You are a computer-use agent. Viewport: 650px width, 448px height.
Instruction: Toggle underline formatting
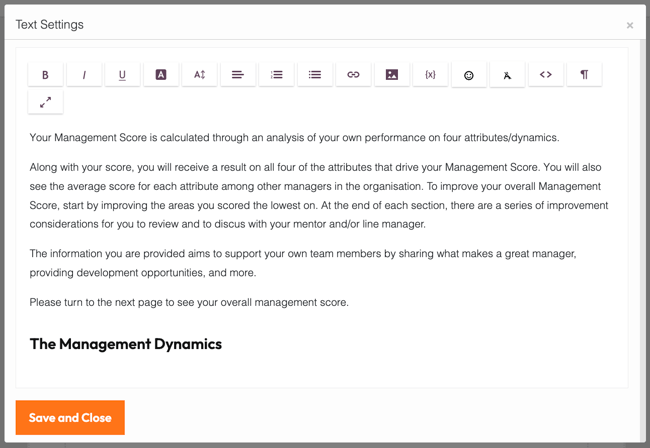click(122, 75)
